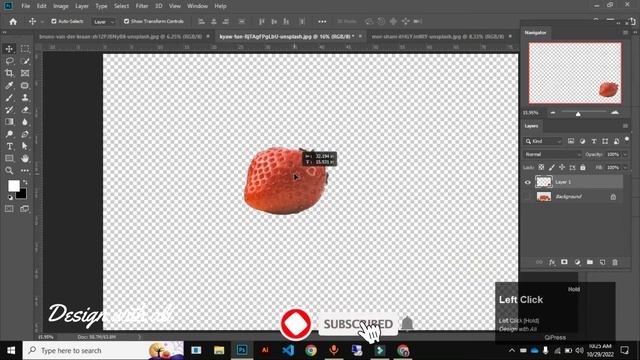Image resolution: width=640 pixels, height=360 pixels.
Task: Open the Auto-Select Layer dropdown
Action: click(104, 22)
